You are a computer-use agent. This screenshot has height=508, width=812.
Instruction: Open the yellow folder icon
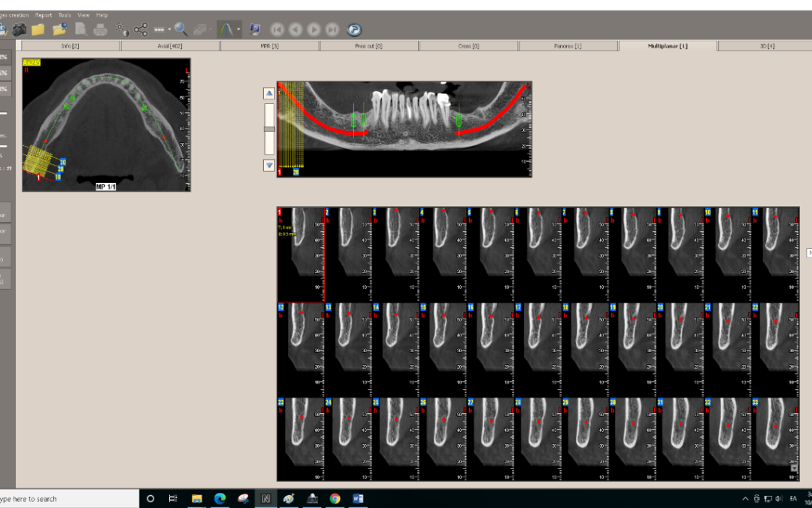pyautogui.click(x=38, y=29)
